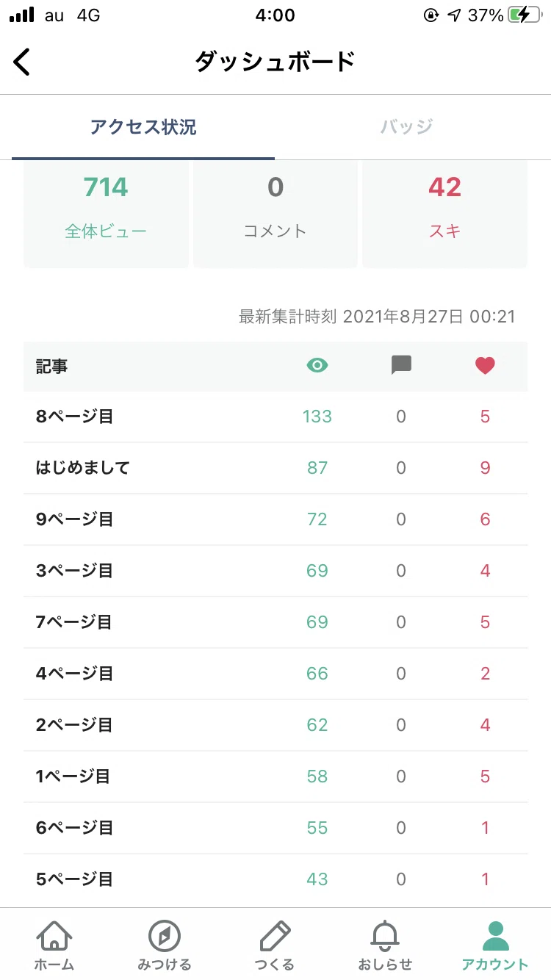Tap the コメント 0 card
This screenshot has width=551, height=980.
(x=275, y=213)
